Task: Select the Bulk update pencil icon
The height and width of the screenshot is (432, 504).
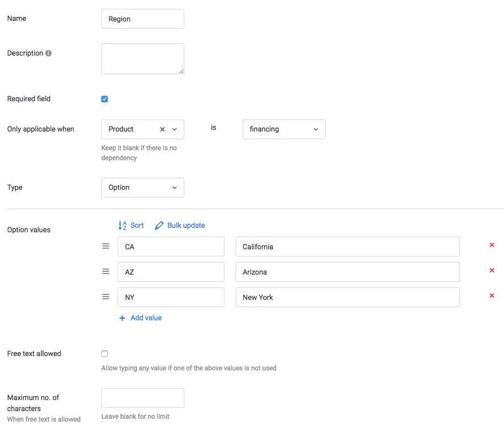Action: coord(159,225)
